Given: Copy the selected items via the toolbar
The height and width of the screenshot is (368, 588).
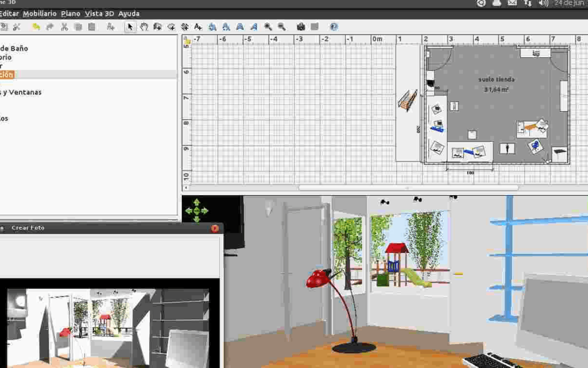Looking at the screenshot, I should pos(78,27).
